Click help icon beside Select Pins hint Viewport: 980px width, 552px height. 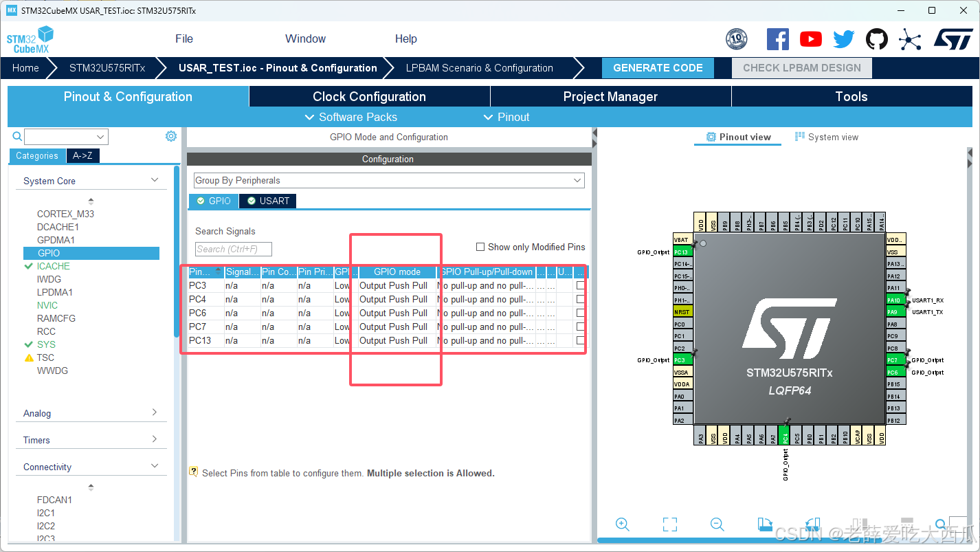pyautogui.click(x=194, y=472)
